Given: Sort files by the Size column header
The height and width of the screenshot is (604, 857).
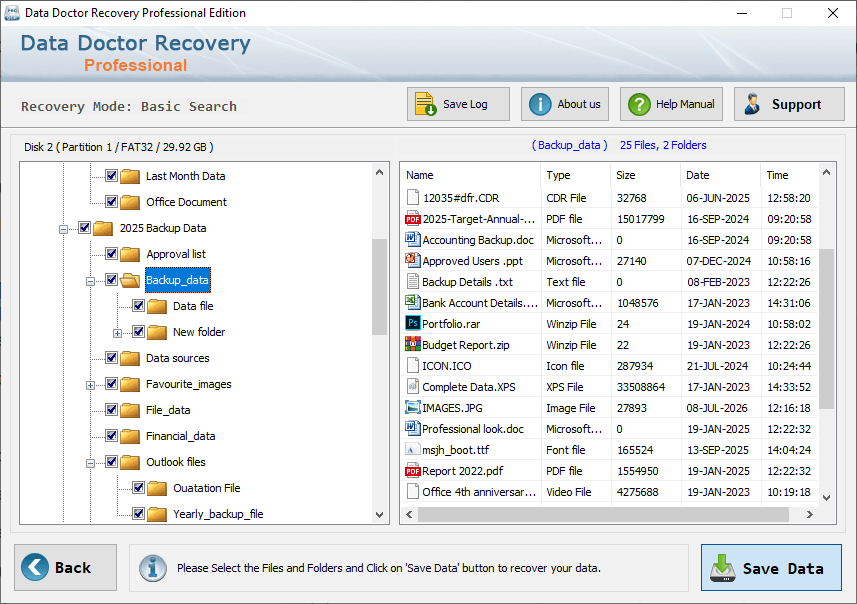Looking at the screenshot, I should 645,175.
